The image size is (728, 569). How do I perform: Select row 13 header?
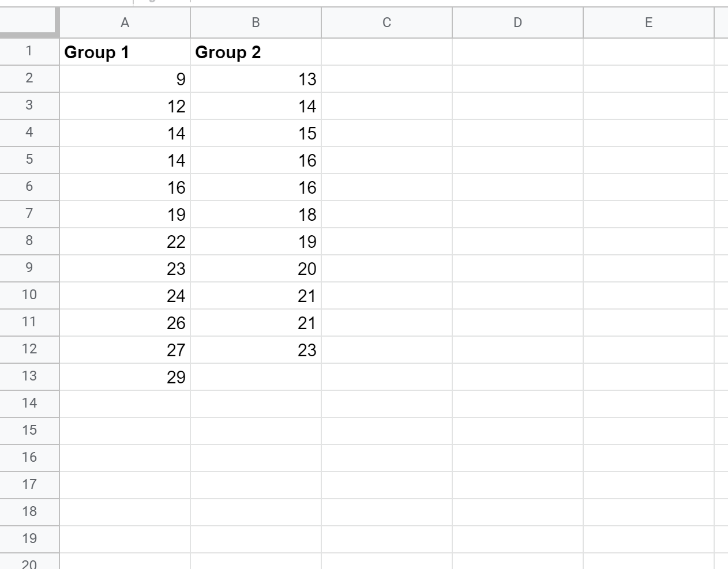tap(29, 376)
